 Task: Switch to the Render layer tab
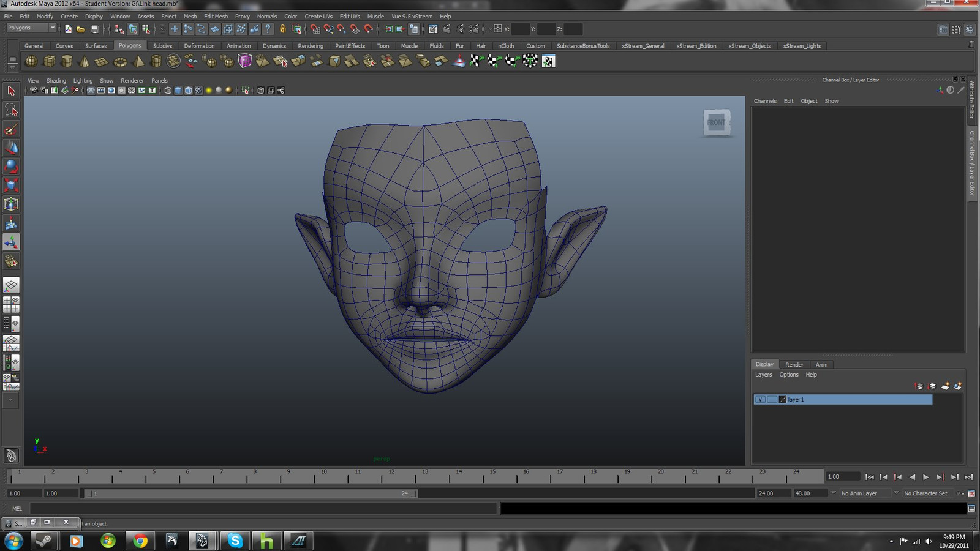pos(794,365)
